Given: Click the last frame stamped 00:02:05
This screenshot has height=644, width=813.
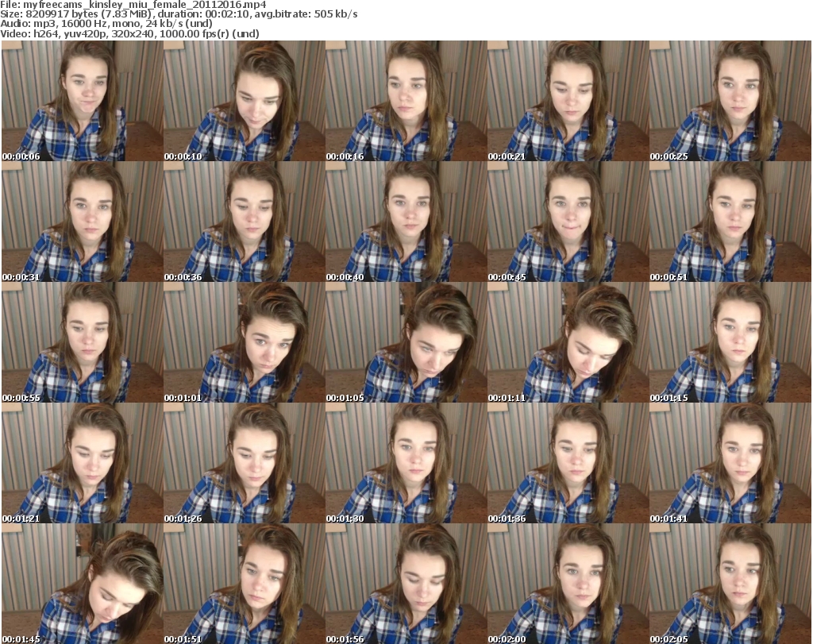Looking at the screenshot, I should click(730, 584).
